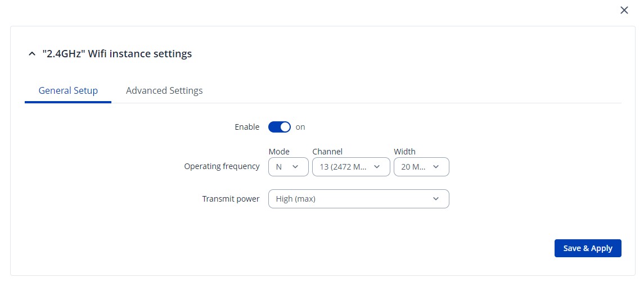644x287 pixels.
Task: Click the Enable field label
Action: click(247, 127)
